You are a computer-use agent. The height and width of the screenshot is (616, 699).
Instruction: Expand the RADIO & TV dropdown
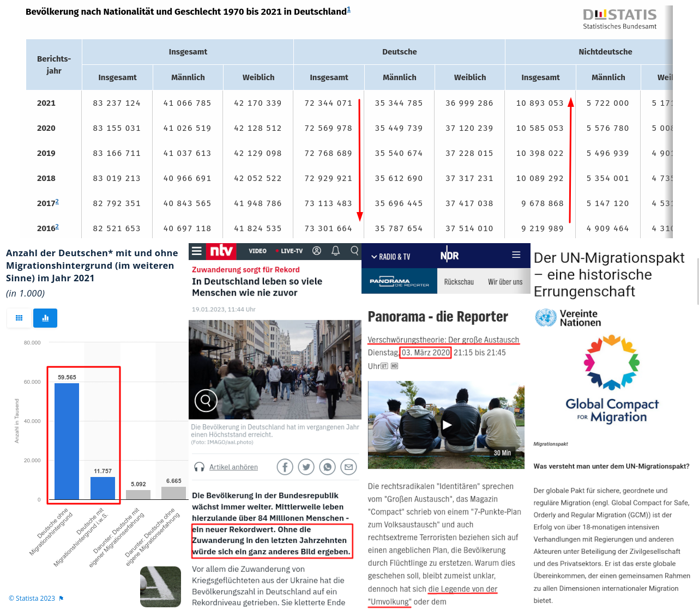pyautogui.click(x=390, y=257)
